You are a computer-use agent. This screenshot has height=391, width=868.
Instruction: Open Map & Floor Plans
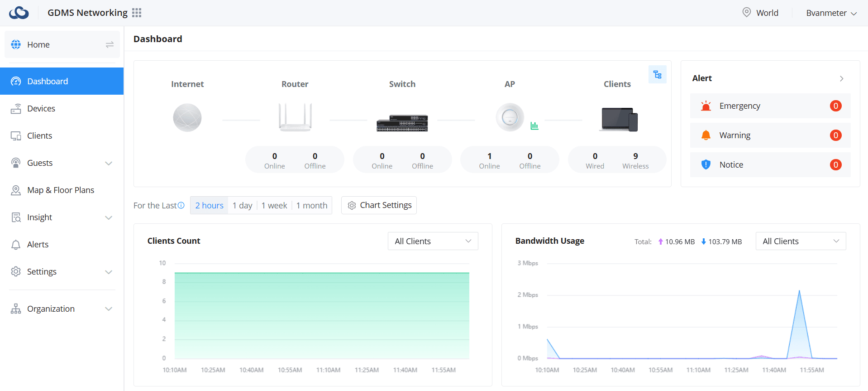[62, 190]
